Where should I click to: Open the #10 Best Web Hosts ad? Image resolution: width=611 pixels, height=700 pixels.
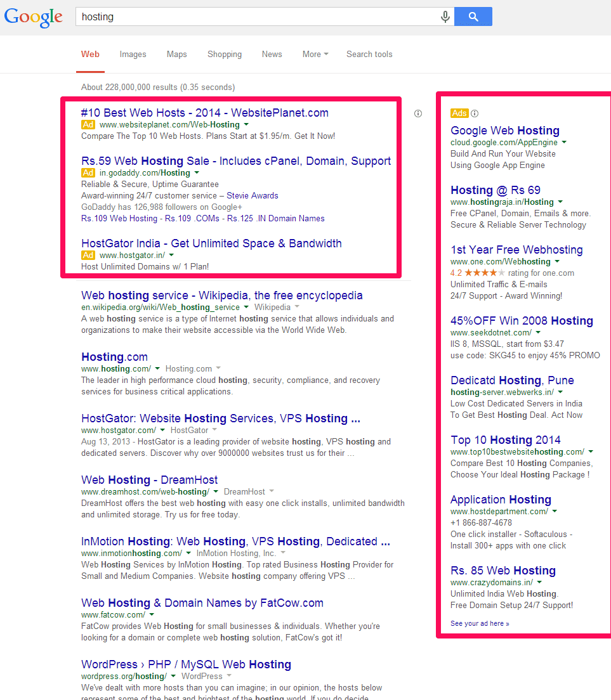coord(205,113)
